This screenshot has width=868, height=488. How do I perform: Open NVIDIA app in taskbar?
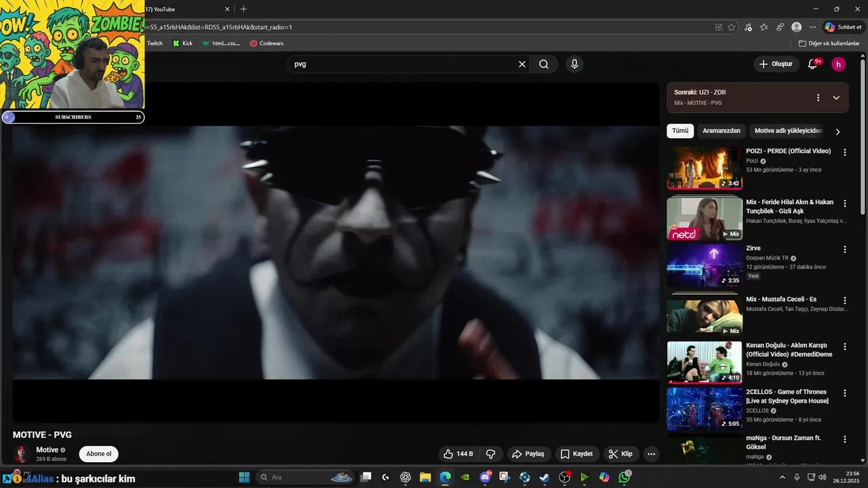pos(465,477)
